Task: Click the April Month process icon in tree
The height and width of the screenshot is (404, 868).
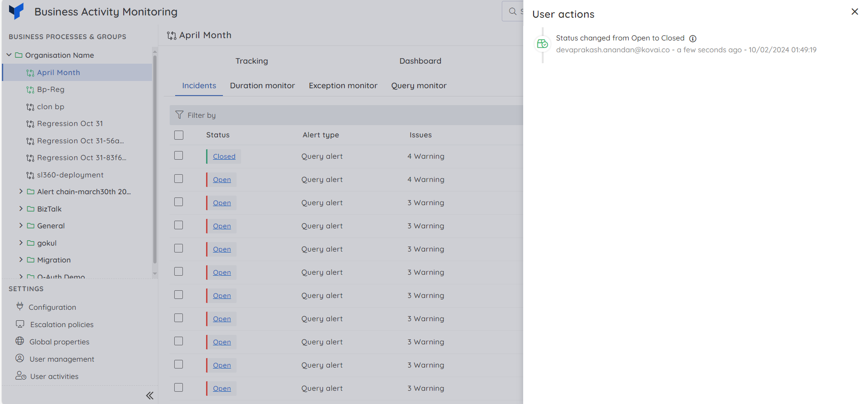Action: 30,73
